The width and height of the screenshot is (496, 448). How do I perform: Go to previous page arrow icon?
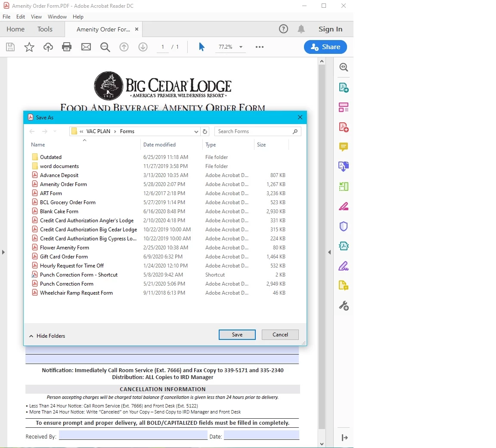pos(124,47)
